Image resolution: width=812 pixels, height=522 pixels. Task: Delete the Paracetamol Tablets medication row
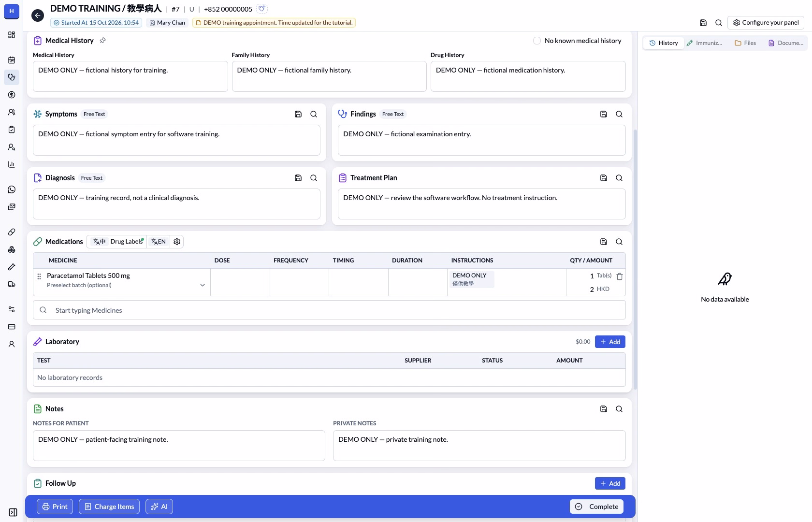(620, 276)
